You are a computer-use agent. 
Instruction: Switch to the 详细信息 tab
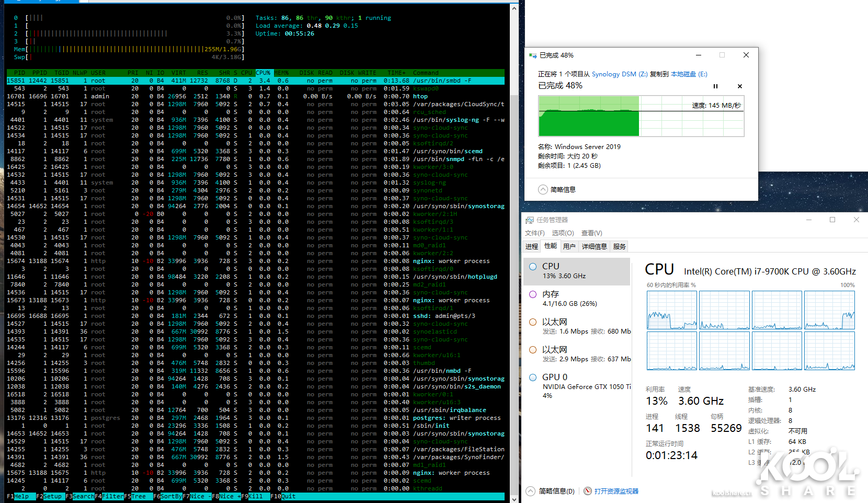coord(595,247)
